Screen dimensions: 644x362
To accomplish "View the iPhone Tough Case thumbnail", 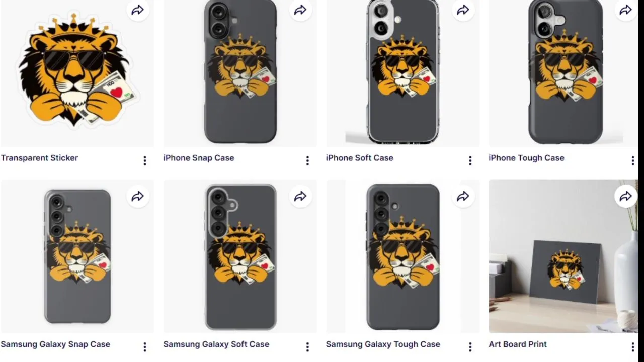I will coord(563,73).
